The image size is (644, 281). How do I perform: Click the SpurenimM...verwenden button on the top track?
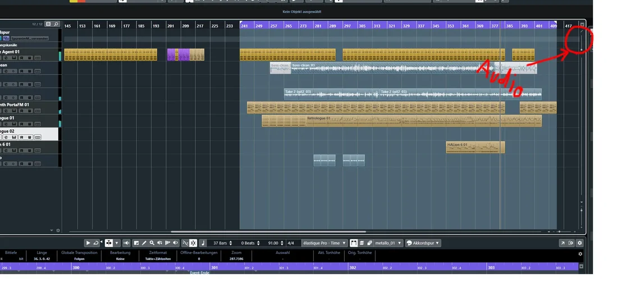(x=30, y=38)
